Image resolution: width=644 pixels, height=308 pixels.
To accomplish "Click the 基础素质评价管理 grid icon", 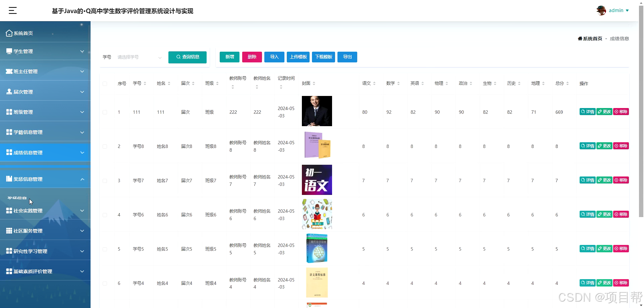I will [x=9, y=271].
